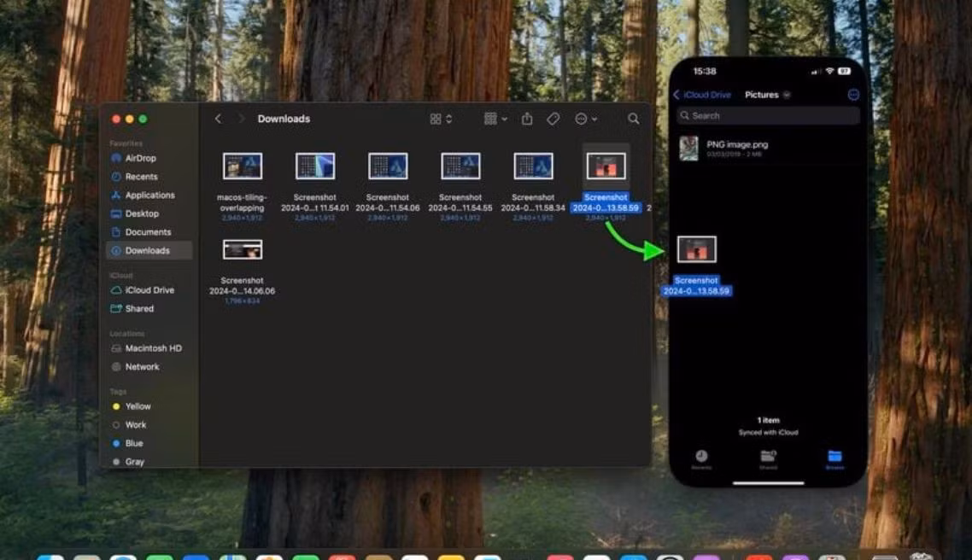Open Applications in Finder sidebar
The height and width of the screenshot is (560, 972).
coord(149,195)
